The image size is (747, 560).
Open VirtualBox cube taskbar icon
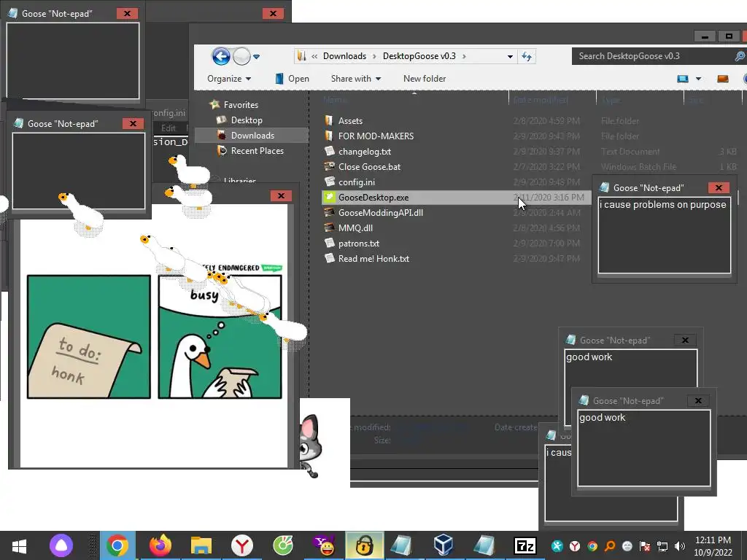coord(443,545)
